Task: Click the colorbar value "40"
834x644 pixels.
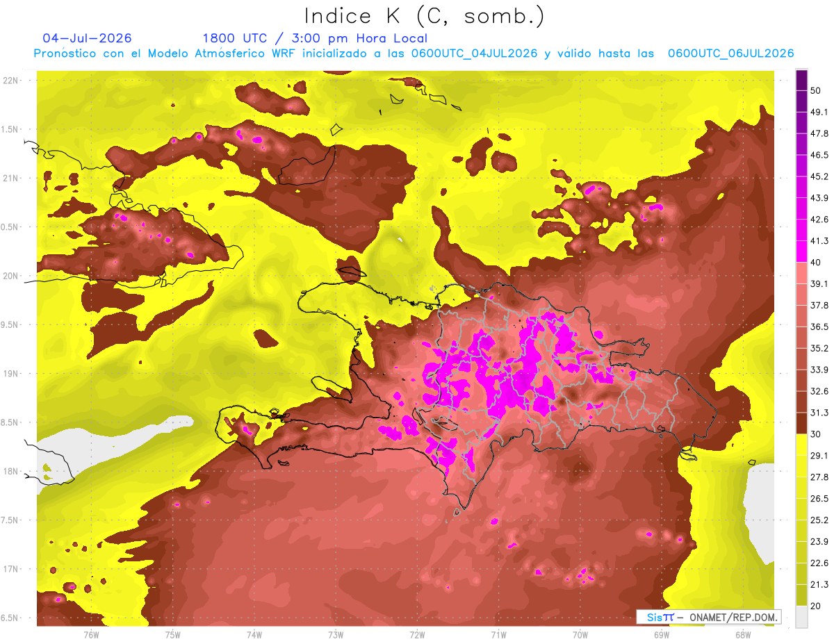Action: point(816,263)
